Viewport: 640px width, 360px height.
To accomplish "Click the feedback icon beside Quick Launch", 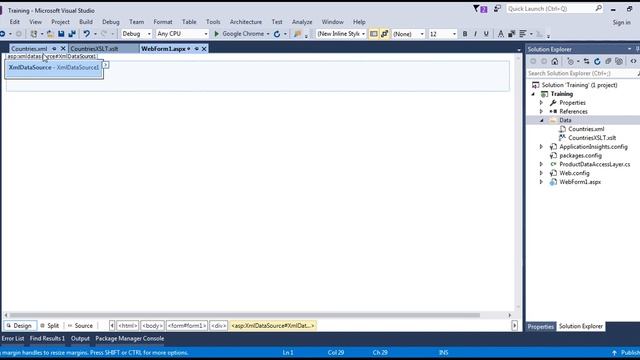I will coord(497,9).
